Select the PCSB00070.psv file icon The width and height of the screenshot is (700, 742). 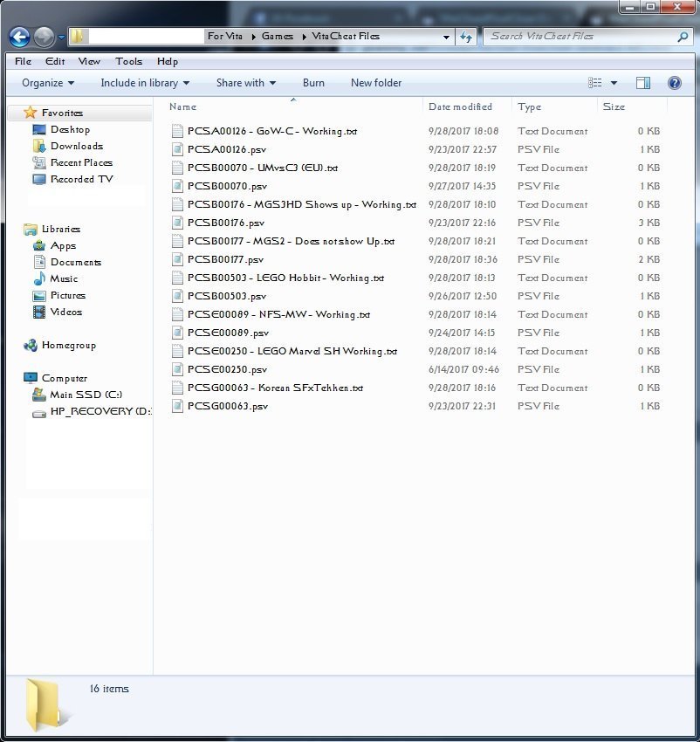(177, 186)
